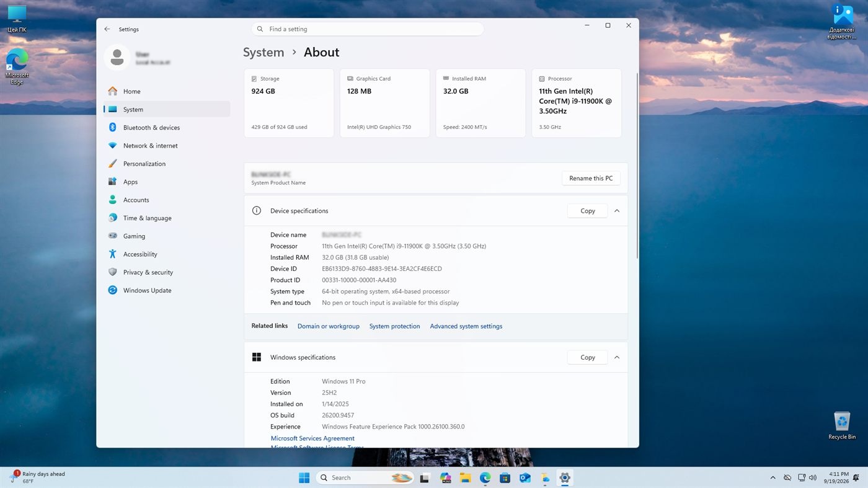Select the Recycle Bin desktop icon
Viewport: 868px width, 488px height.
(x=842, y=425)
